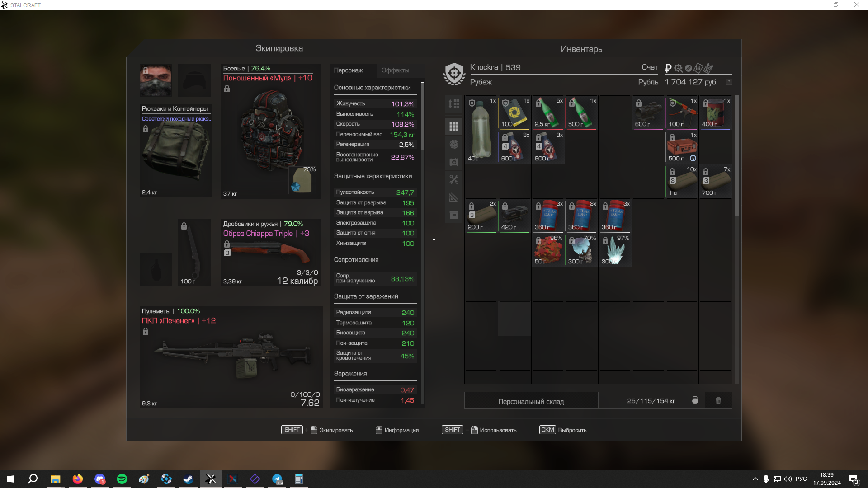Open the taskbar calculator app
This screenshot has height=488, width=868.
click(299, 479)
